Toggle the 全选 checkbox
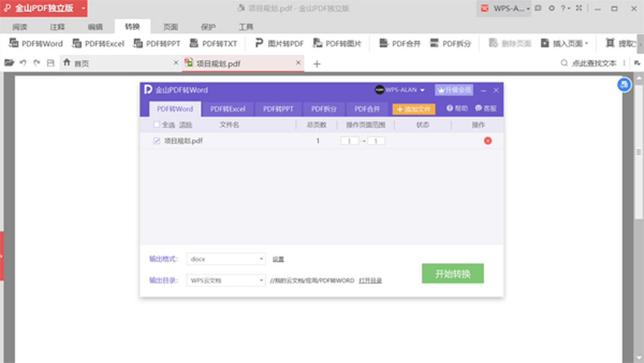 (x=157, y=125)
